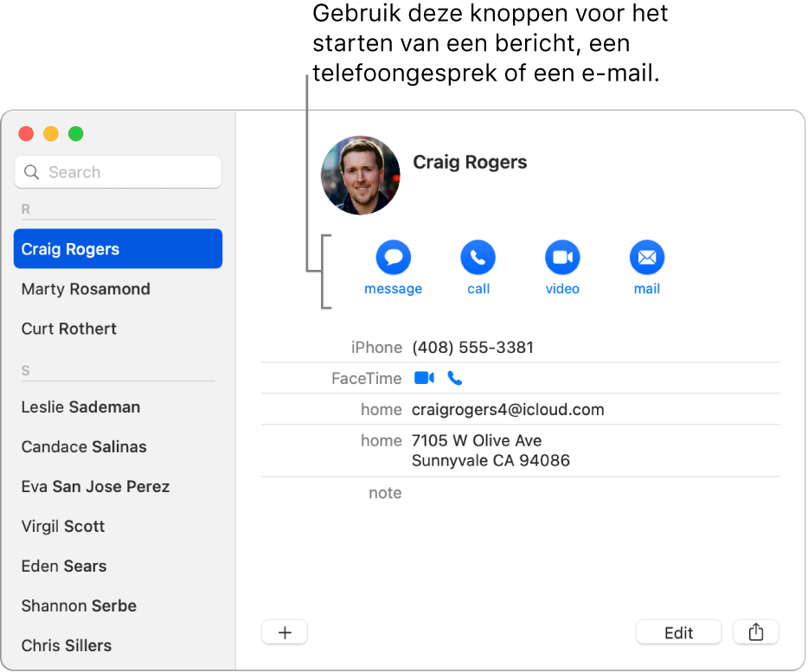Choose Eden Sears from contacts

[x=118, y=566]
